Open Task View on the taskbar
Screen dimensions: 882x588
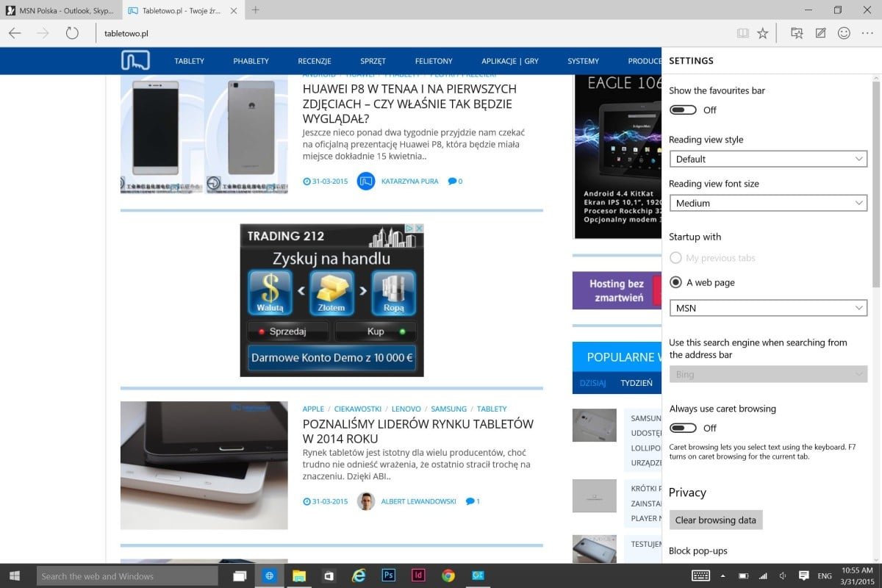tap(239, 576)
